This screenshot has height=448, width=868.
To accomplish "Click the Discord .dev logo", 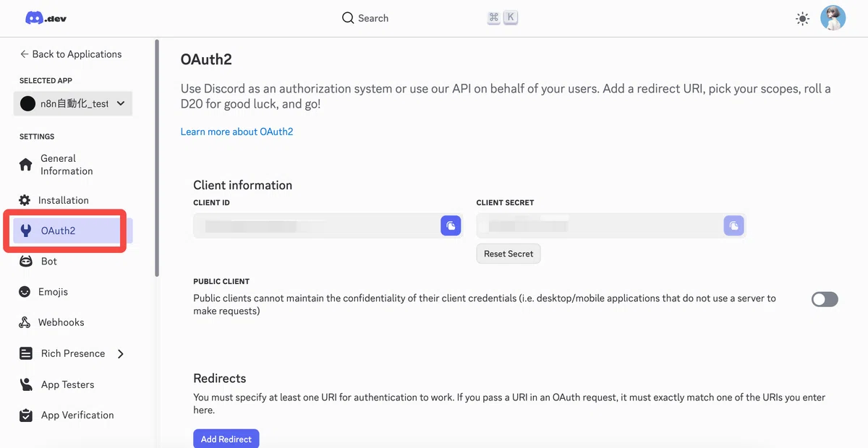I will (x=46, y=18).
